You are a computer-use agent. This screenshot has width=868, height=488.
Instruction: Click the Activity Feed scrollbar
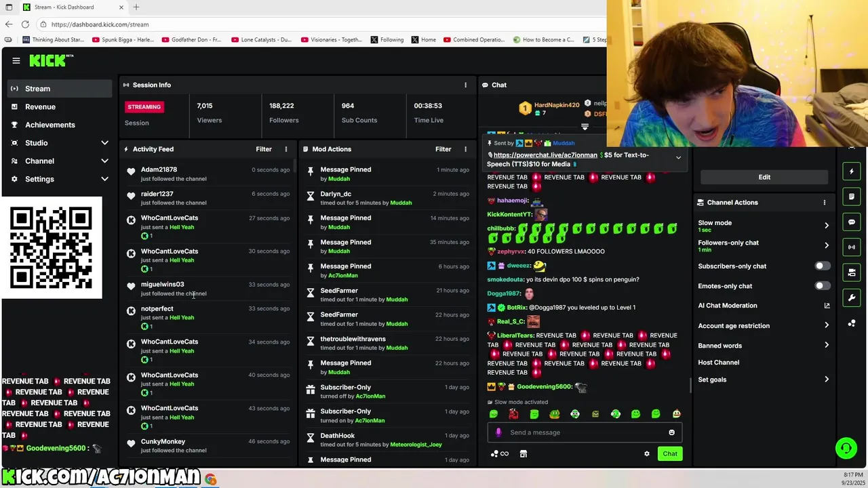(295, 167)
